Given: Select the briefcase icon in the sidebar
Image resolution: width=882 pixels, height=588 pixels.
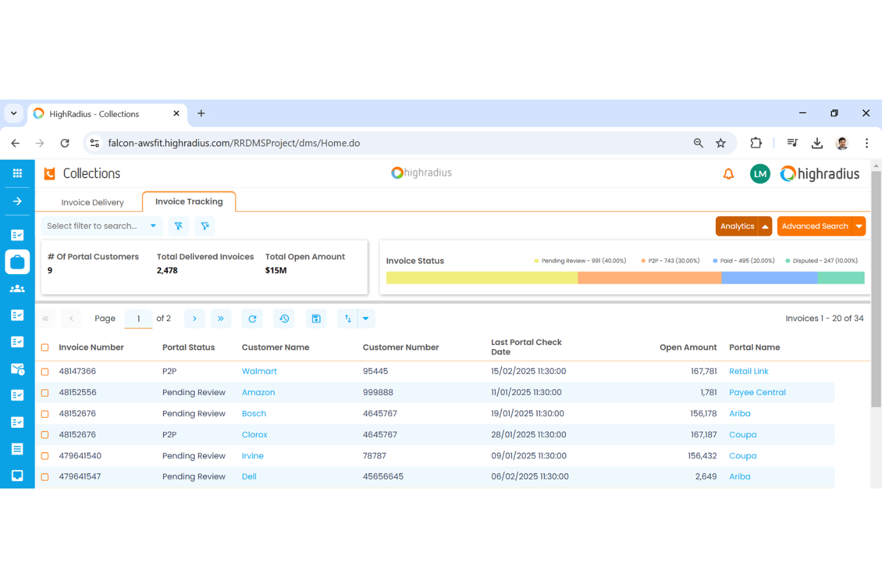Looking at the screenshot, I should coord(17,262).
